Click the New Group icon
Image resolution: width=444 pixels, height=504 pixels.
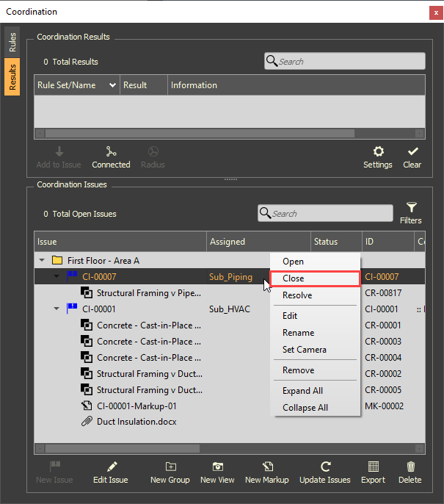tap(170, 467)
